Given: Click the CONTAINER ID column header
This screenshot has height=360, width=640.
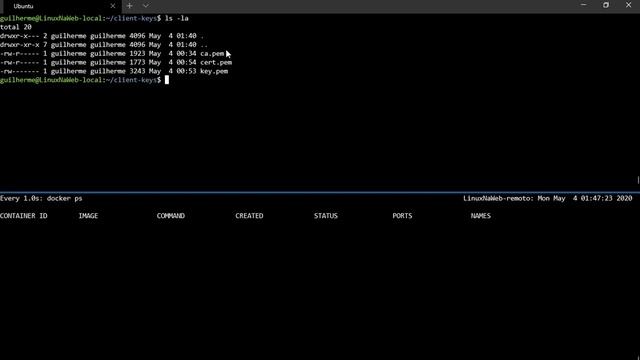Looking at the screenshot, I should pos(24,216).
